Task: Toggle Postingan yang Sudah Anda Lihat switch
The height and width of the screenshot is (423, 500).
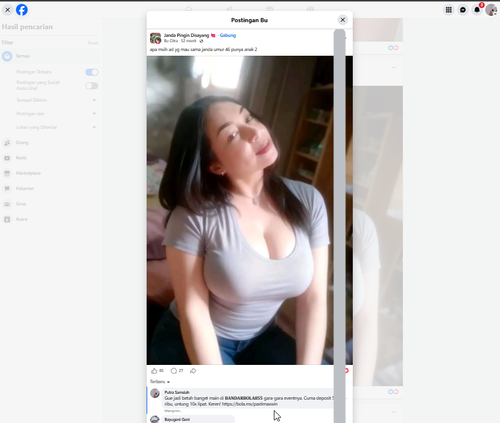Action: 92,86
